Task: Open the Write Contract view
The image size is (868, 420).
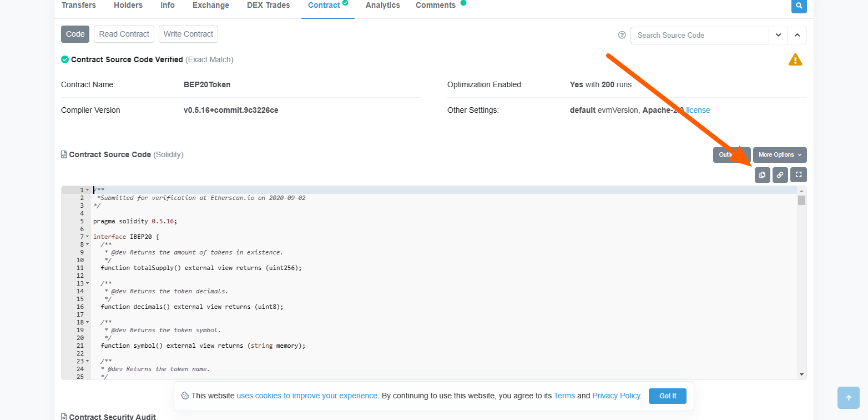Action: 188,34
